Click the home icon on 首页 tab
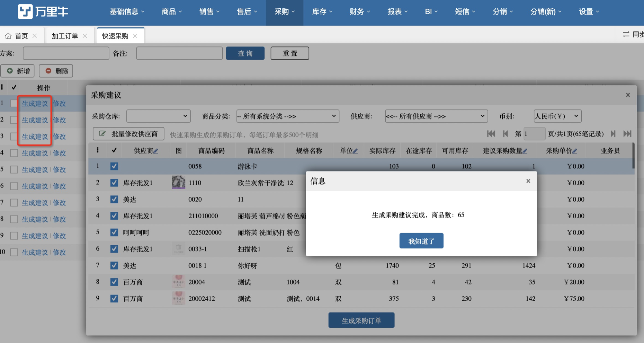The image size is (644, 343). pos(8,36)
